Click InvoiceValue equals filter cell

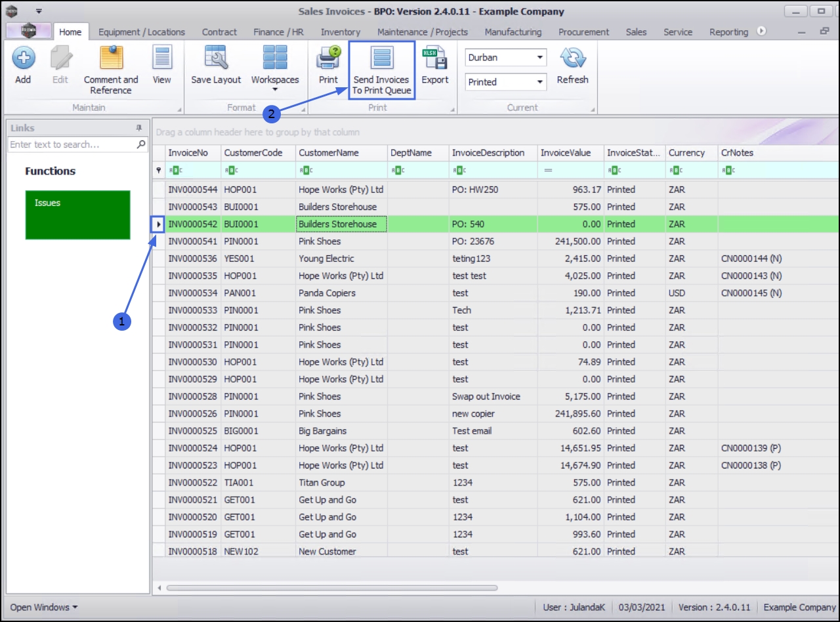click(570, 170)
